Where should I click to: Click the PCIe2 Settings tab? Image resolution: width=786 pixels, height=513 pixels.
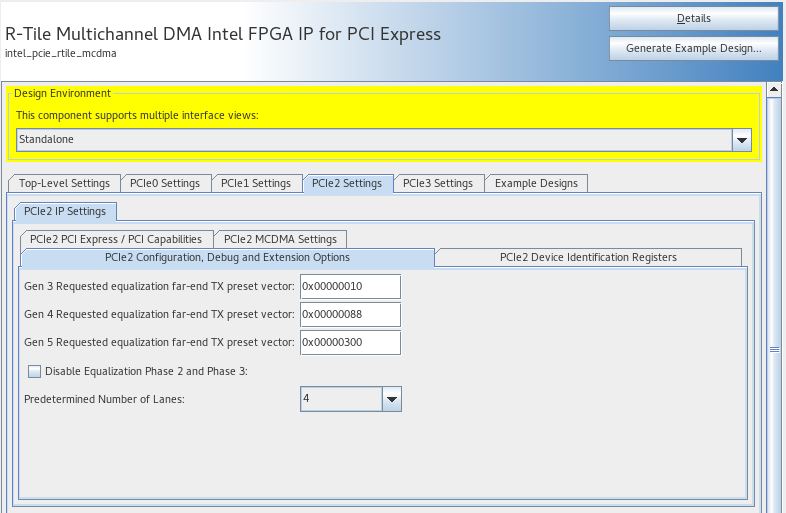[x=347, y=183]
